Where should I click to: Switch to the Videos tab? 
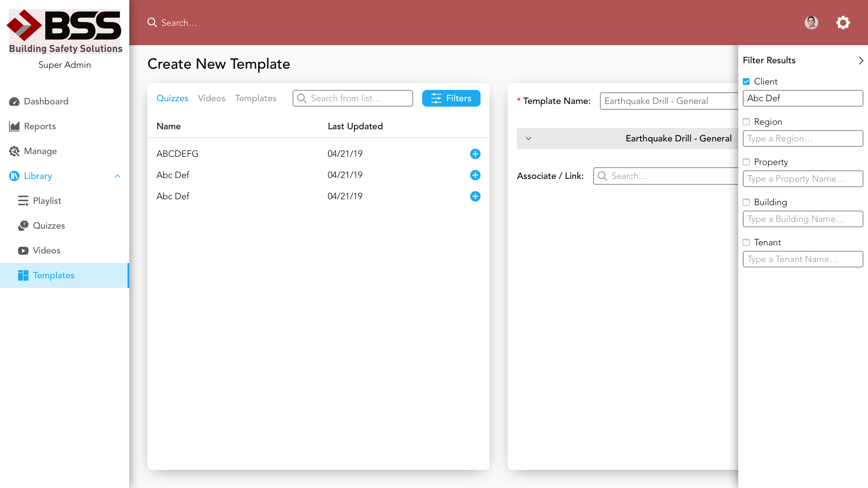(x=211, y=99)
